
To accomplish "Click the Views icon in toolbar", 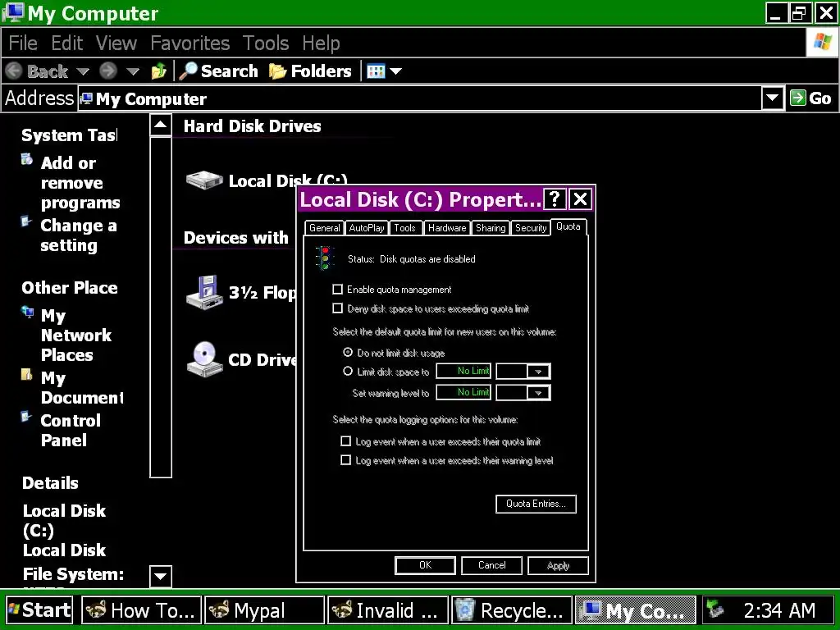I will click(x=376, y=71).
